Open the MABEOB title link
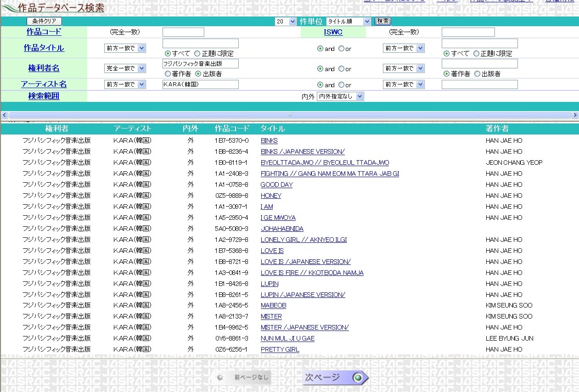Screen dimensions: 579x392 coord(273,305)
